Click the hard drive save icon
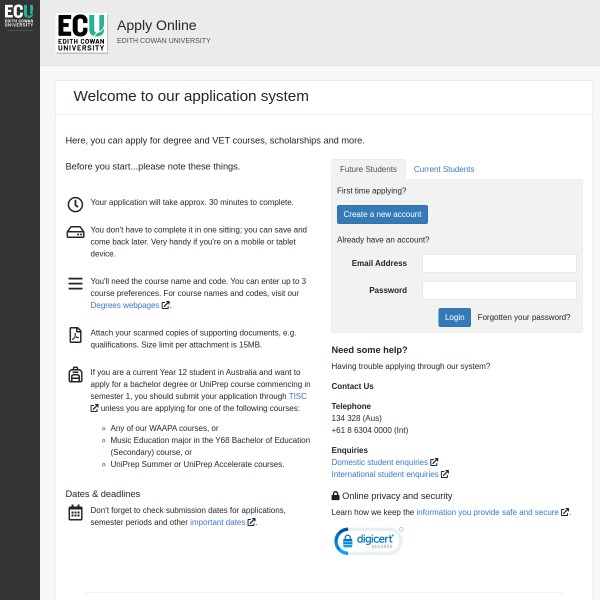The width and height of the screenshot is (600, 600). (x=75, y=233)
